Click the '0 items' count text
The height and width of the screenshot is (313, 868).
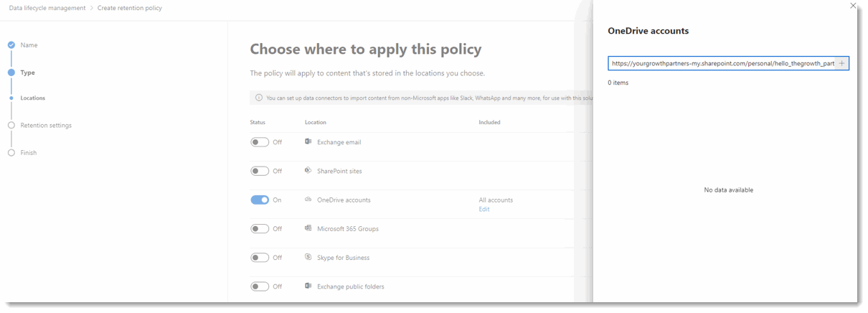point(618,83)
